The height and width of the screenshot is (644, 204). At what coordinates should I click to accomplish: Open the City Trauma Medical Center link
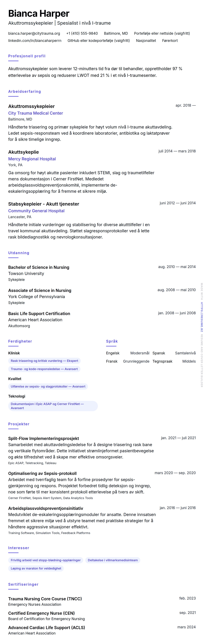coord(35,113)
